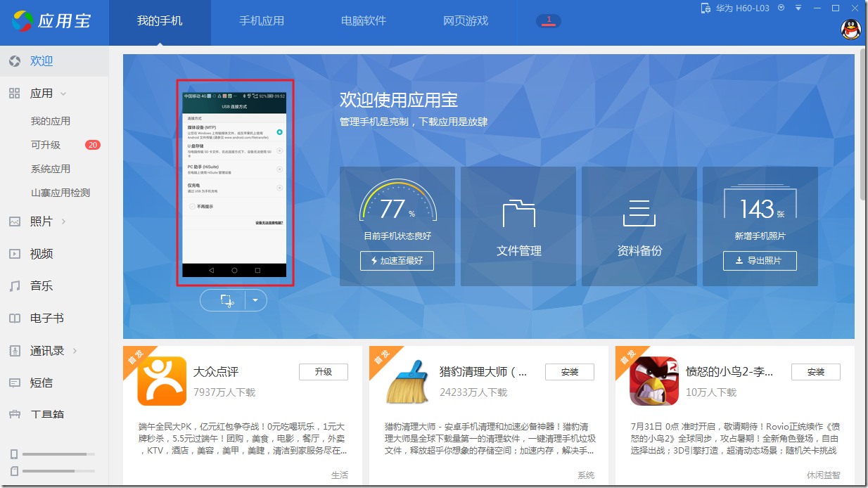Click the 导出照片 button

(x=760, y=261)
